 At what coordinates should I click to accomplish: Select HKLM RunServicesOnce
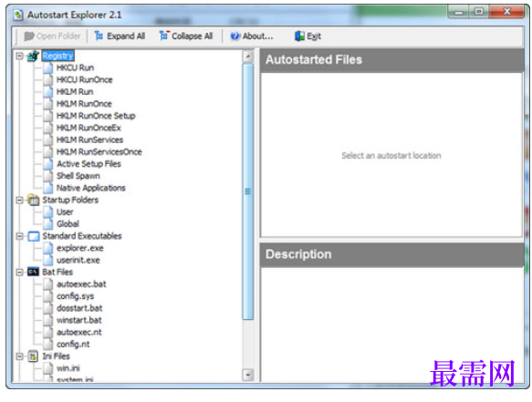tap(99, 152)
